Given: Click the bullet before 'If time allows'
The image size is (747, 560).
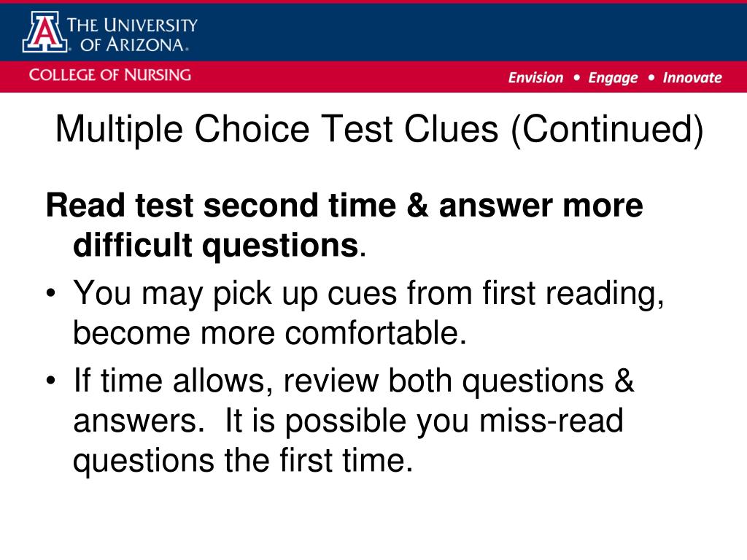Looking at the screenshot, I should click(x=51, y=381).
